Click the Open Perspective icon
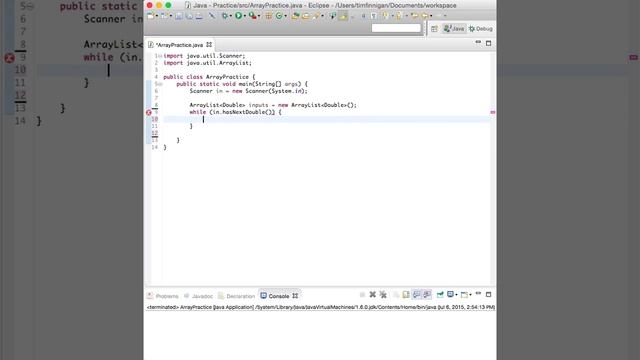Image resolution: width=640 pixels, height=360 pixels. point(434,29)
